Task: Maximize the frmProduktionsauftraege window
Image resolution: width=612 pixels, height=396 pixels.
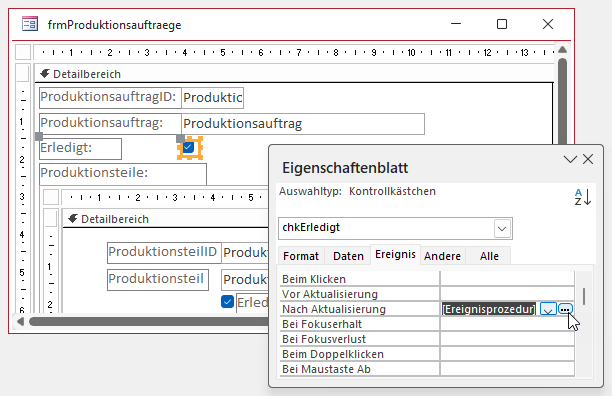Action: 502,24
